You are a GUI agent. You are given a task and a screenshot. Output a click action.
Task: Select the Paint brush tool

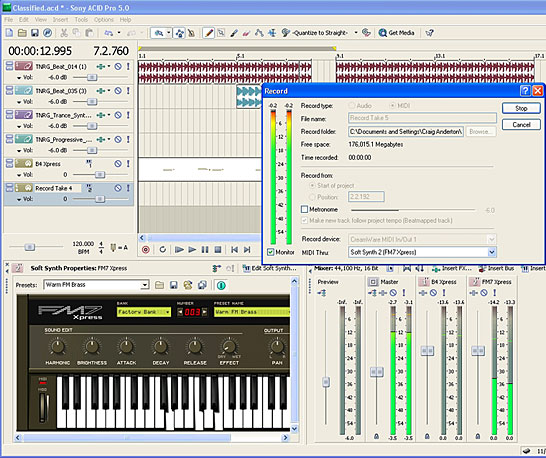[x=234, y=33]
